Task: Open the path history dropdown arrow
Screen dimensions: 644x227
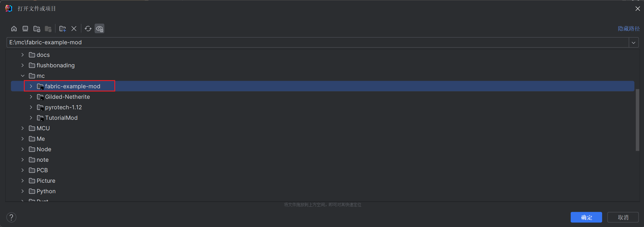Action: tap(634, 43)
